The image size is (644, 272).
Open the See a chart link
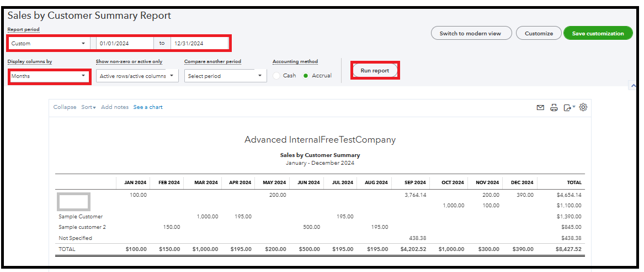click(148, 107)
